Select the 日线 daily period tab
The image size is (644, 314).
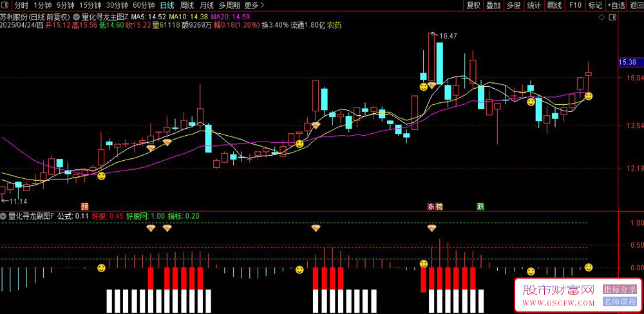pos(167,5)
